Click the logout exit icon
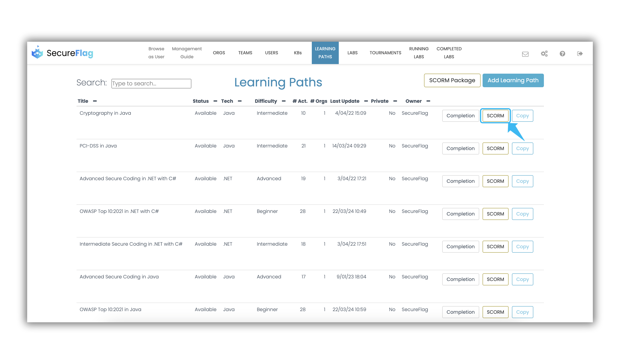This screenshot has width=620, height=364. point(580,53)
